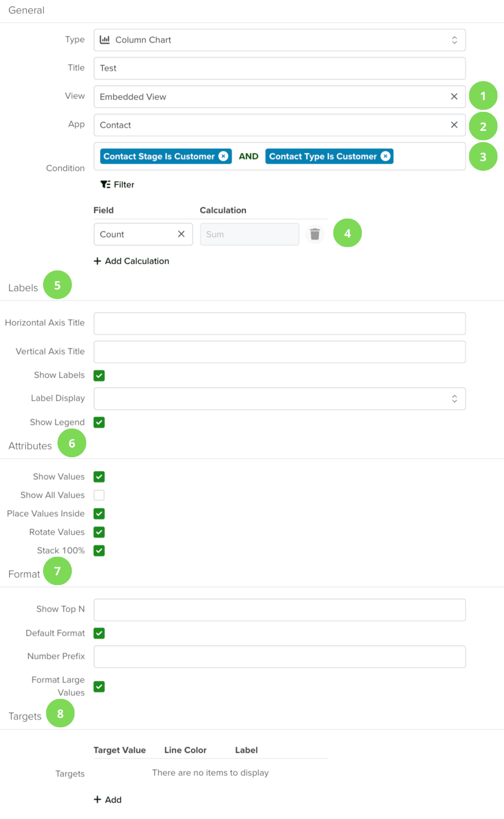Click the Format section heading

point(24,574)
